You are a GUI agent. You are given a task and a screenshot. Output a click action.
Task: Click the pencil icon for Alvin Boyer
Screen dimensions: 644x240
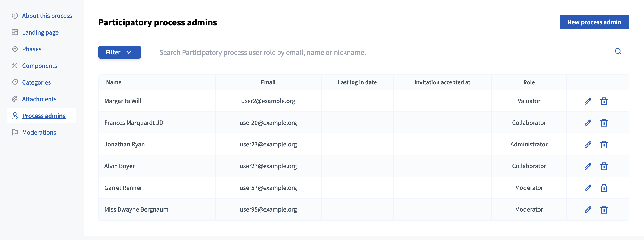pos(588,166)
